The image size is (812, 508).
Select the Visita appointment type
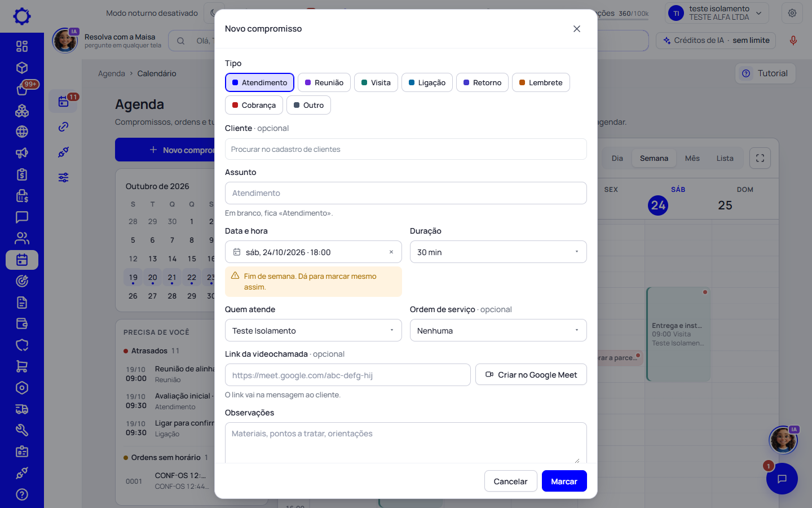coord(376,82)
